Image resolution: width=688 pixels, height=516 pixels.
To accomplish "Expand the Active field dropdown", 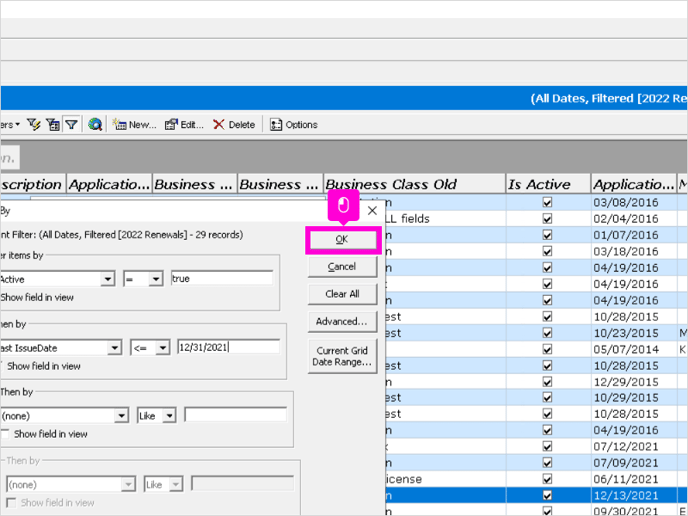I will click(108, 279).
